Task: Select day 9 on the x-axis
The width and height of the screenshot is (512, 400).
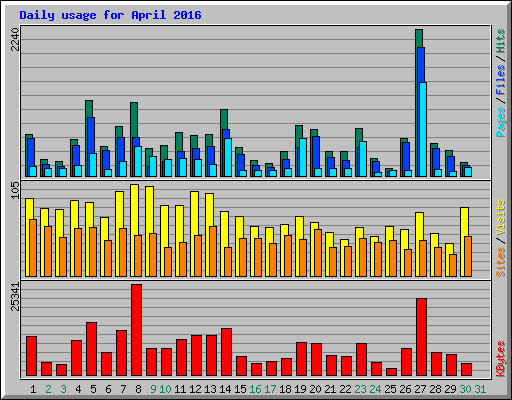Action: (153, 389)
